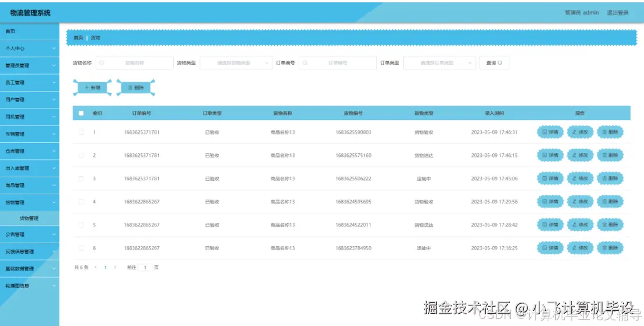Expand 车辆管理 in the sidebar
This screenshot has height=326, width=644.
tap(30, 134)
